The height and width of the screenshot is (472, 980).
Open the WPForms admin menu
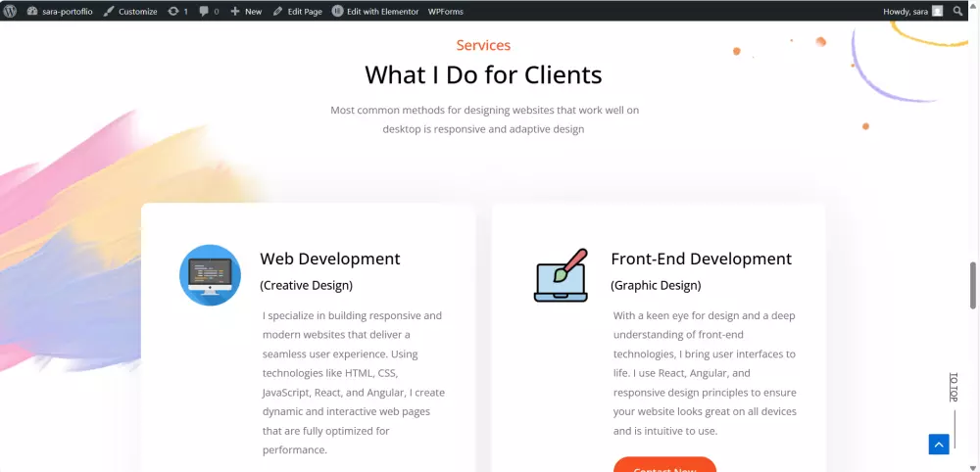click(446, 11)
